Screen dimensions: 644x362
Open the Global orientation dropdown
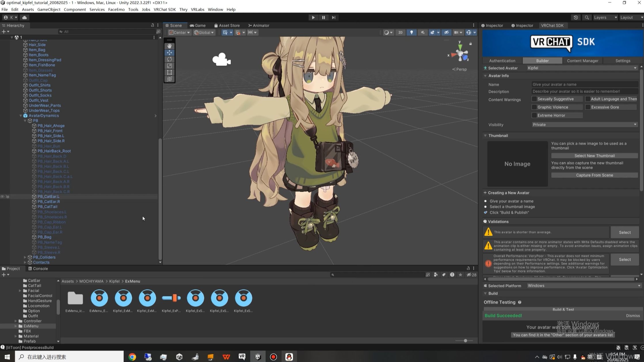pos(204,33)
